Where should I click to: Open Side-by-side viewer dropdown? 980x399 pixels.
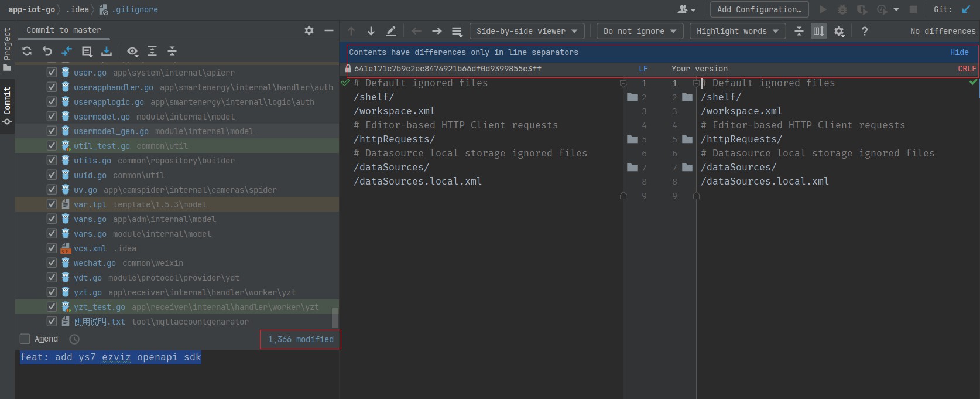coord(527,31)
